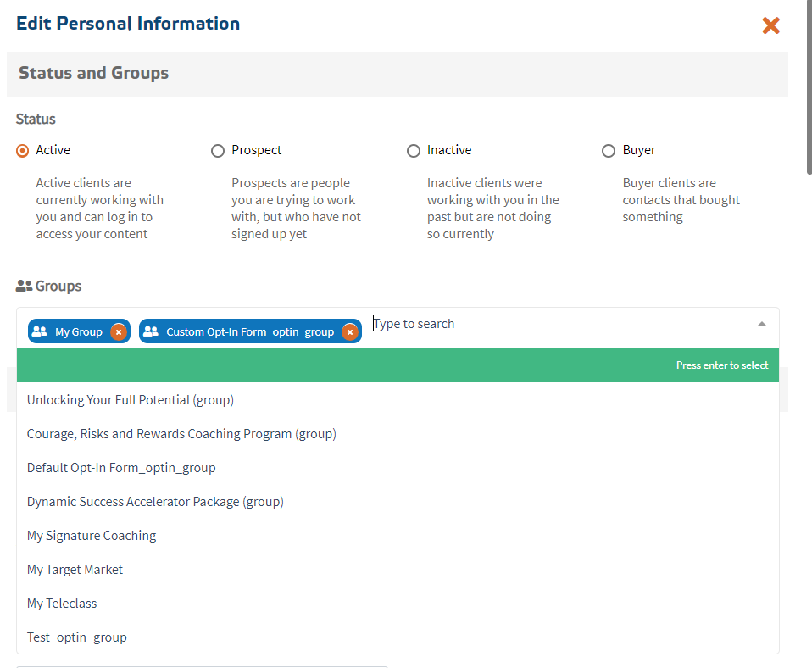
Task: Select My Signature Coaching from list
Action: 92,535
